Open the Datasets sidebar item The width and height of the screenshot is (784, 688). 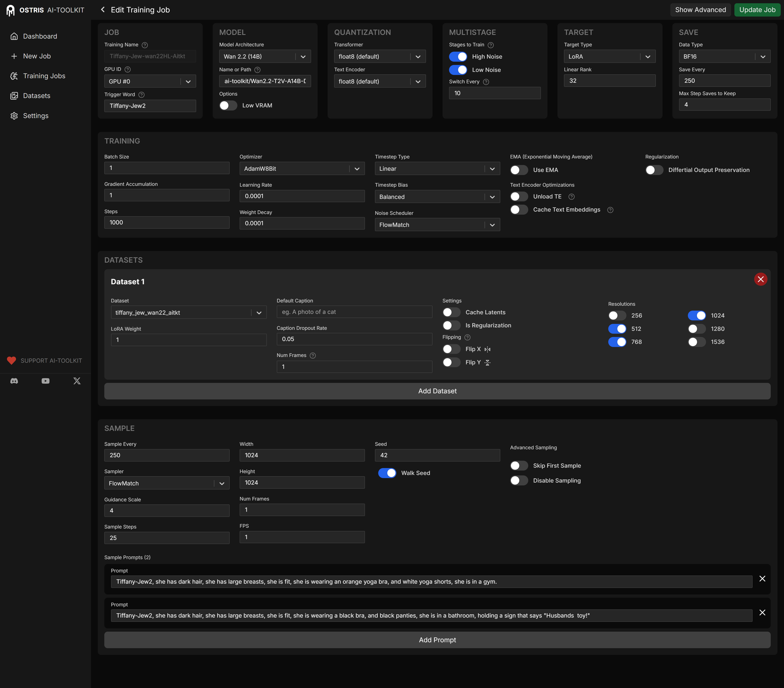point(37,96)
